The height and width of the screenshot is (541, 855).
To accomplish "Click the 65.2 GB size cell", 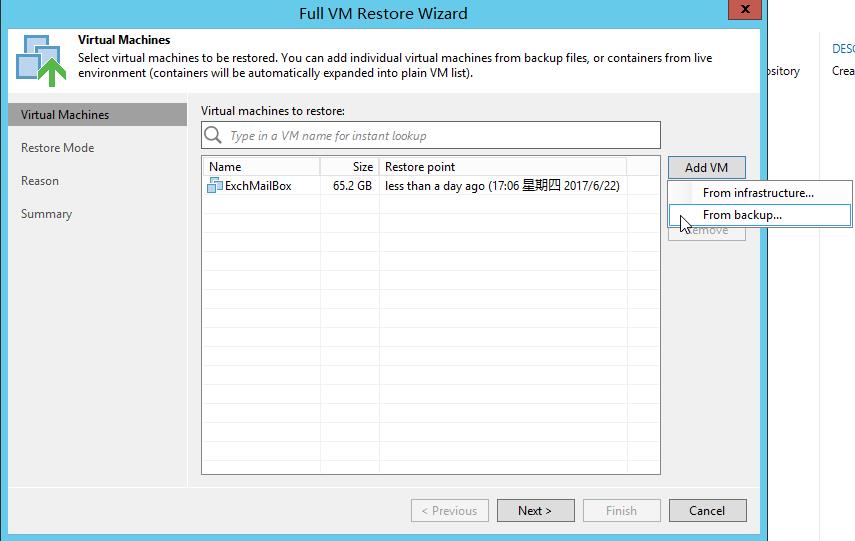I will 352,186.
